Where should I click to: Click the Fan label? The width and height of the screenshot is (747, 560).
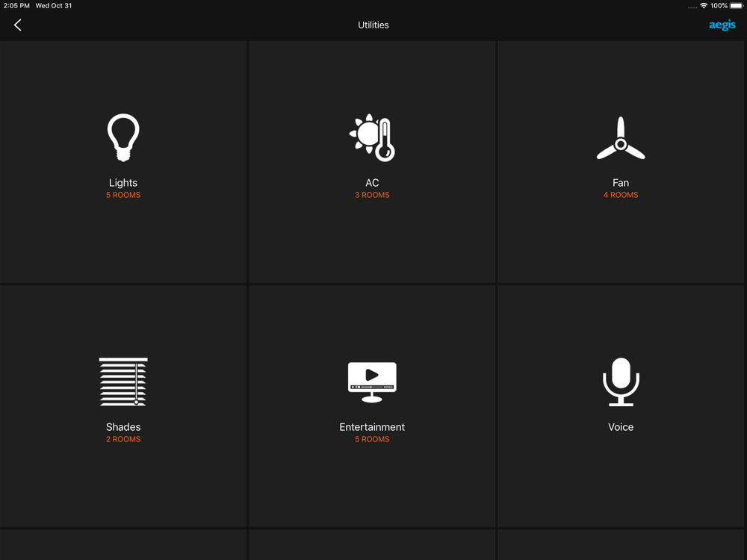point(621,183)
